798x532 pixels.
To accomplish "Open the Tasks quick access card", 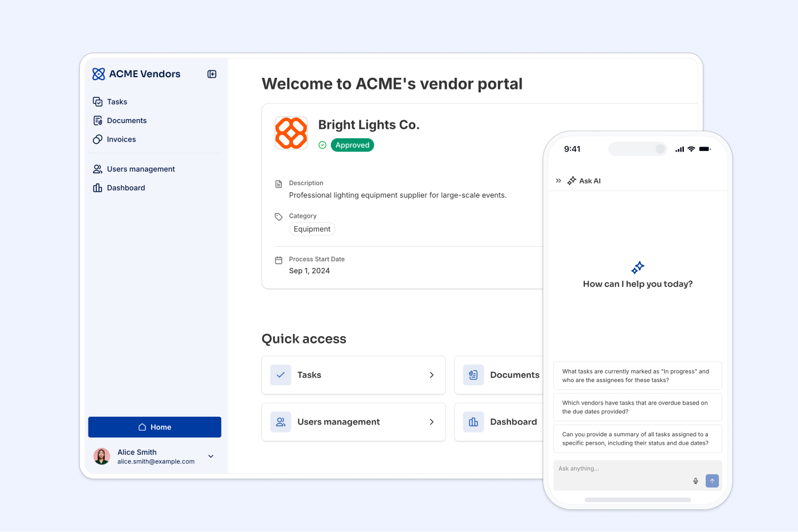I will click(354, 375).
